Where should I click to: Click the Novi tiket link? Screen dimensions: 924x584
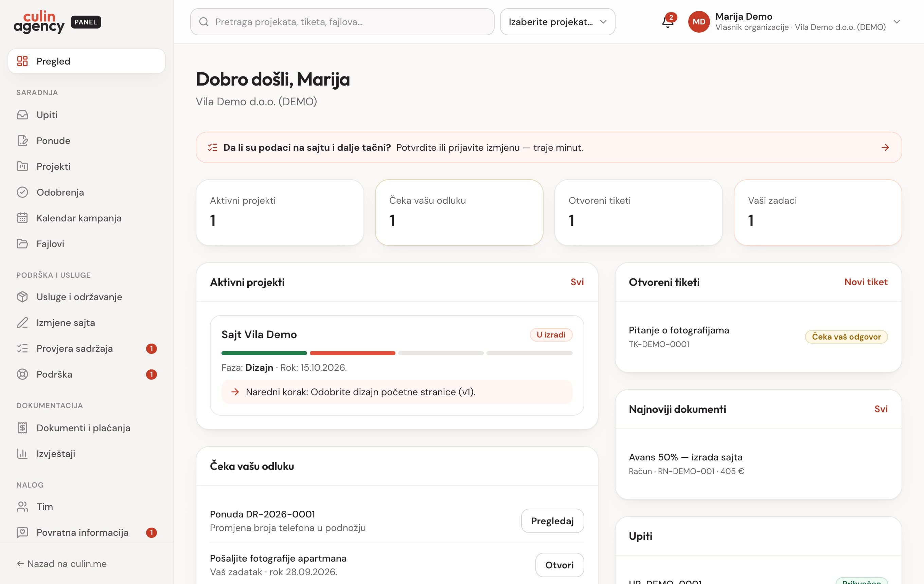pos(866,282)
